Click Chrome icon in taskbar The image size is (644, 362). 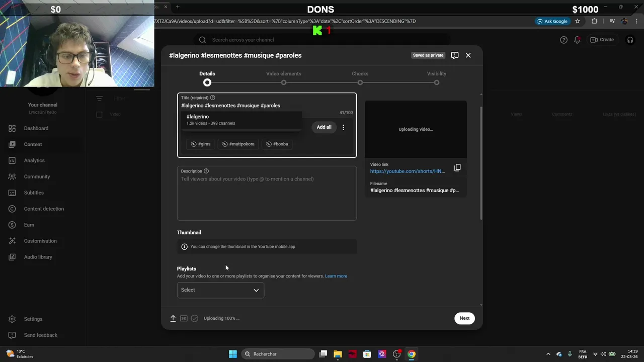[x=412, y=354]
